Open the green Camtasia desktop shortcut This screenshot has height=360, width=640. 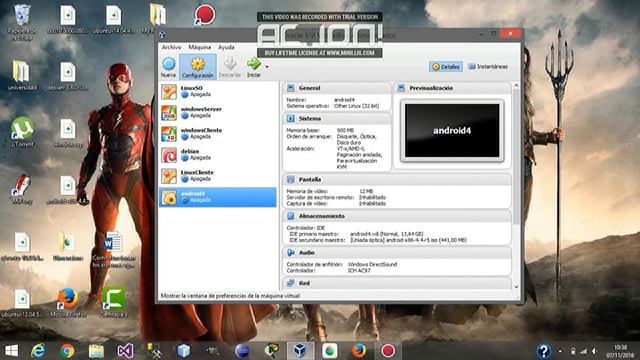tap(114, 303)
